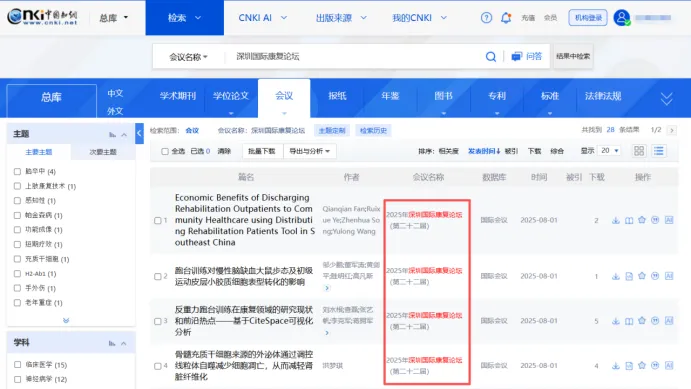Expand the CNKI AI menu
This screenshot has width=691, height=389.
click(263, 18)
